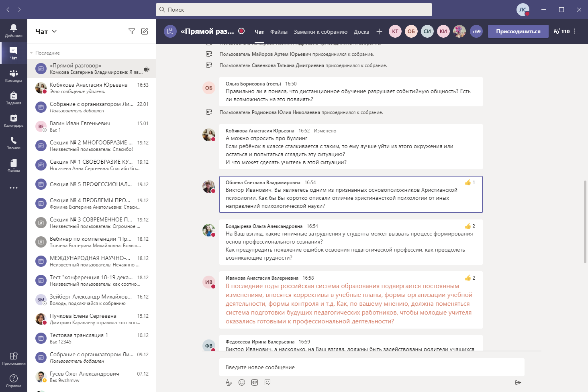Image resolution: width=588 pixels, height=392 pixels.
Task: Open Teams section in sidebar
Action: point(13,75)
